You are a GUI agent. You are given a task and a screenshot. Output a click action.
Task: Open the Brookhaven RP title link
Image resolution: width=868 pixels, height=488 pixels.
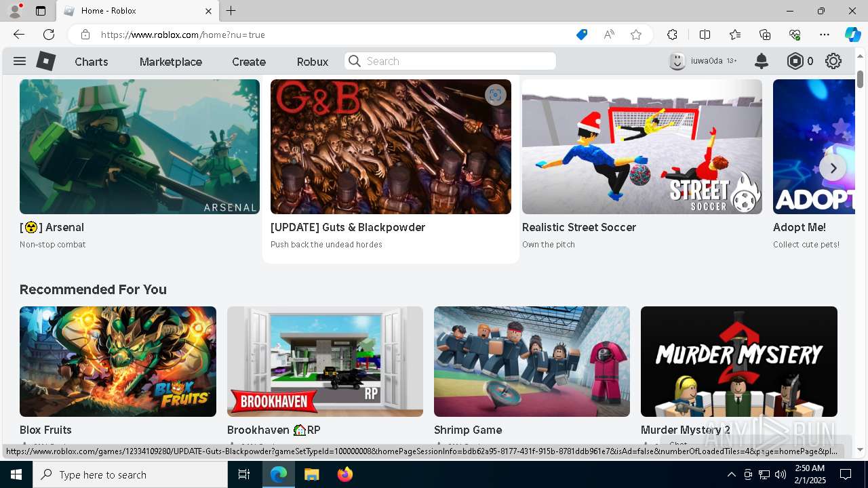coord(274,430)
